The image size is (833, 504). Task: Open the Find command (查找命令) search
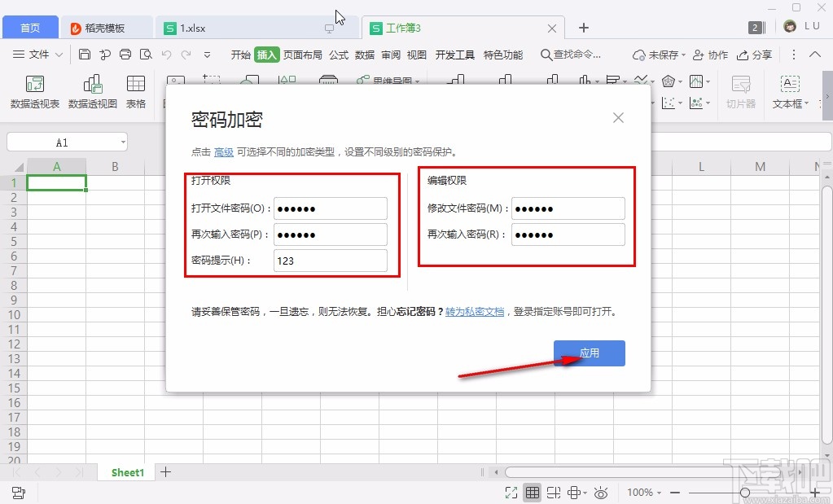[573, 55]
